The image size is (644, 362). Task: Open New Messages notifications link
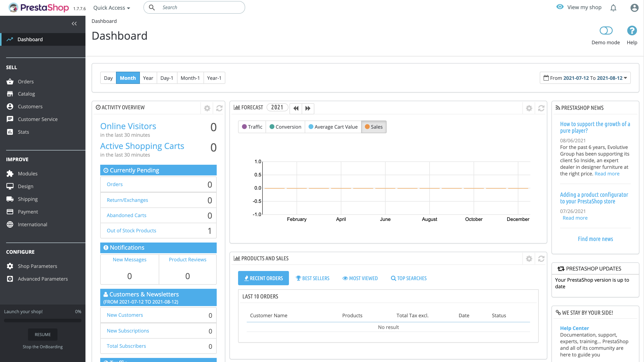click(129, 260)
